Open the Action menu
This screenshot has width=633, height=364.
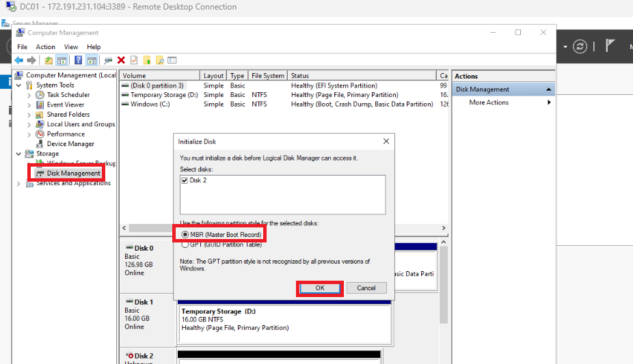pos(45,46)
